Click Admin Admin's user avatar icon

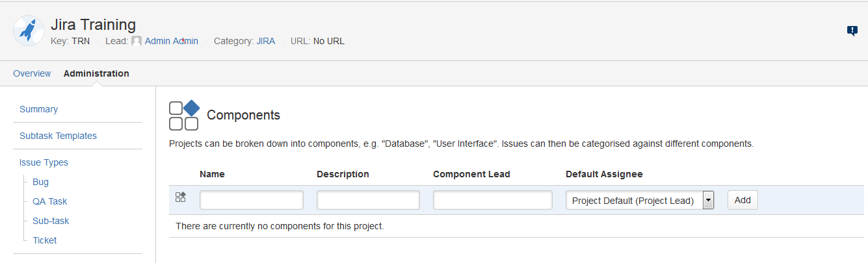[137, 41]
